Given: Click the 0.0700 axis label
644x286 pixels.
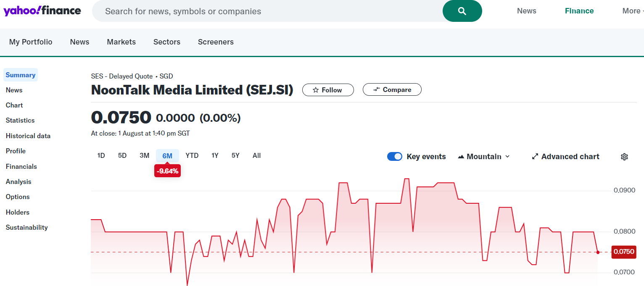Looking at the screenshot, I should pyautogui.click(x=625, y=272).
